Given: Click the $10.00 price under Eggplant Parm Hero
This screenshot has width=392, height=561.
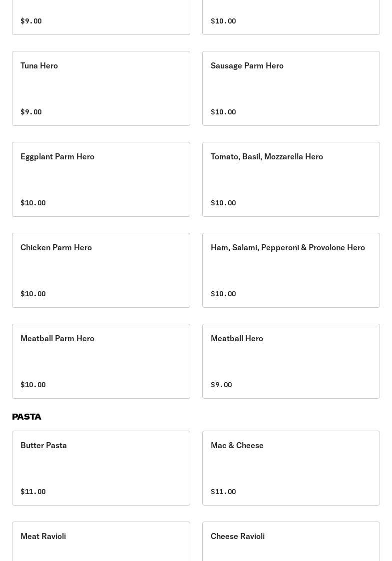Looking at the screenshot, I should [33, 203].
